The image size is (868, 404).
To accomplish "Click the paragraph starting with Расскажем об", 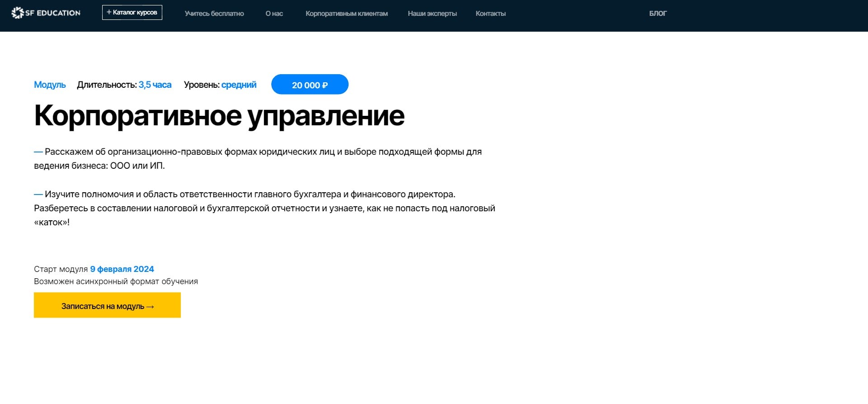I will [258, 158].
